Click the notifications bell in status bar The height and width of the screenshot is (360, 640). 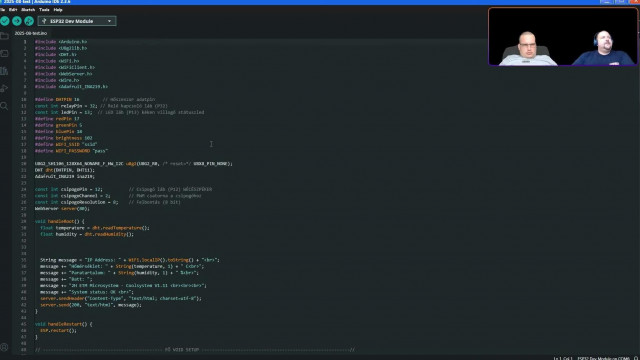(x=636, y=358)
